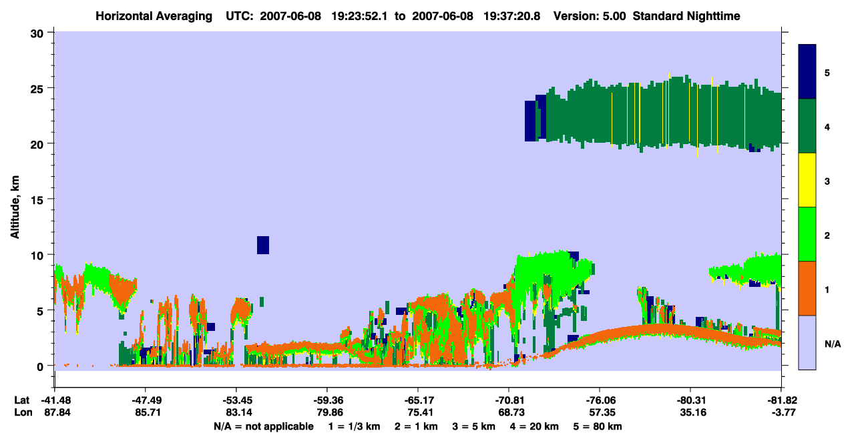Click the y-axis tick label 30
Image resolution: width=868 pixels, height=445 pixels.
(37, 33)
